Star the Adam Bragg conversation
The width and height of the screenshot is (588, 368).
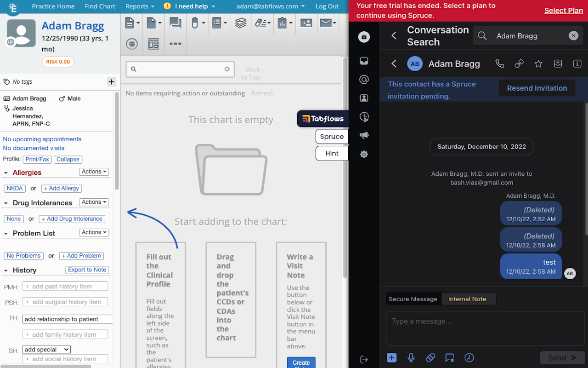point(538,64)
